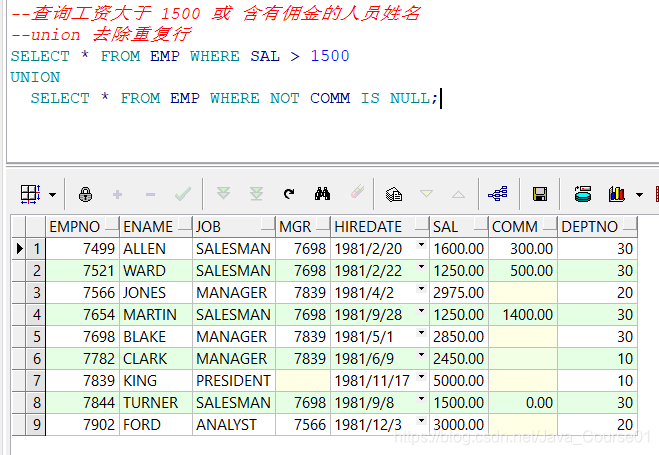Screen dimensions: 659x455
Task: Click the refresh arrow icon
Action: coord(289,194)
